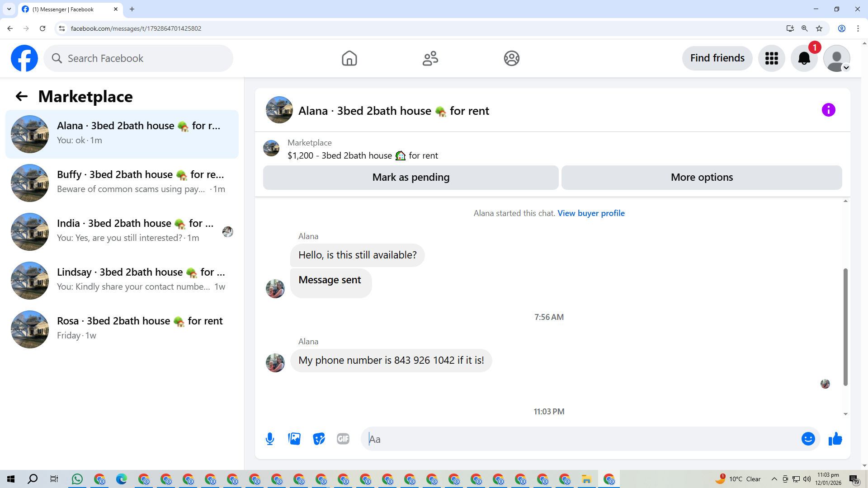The width and height of the screenshot is (868, 488).
Task: Open browser tab search dropdown arrow
Action: tap(9, 9)
